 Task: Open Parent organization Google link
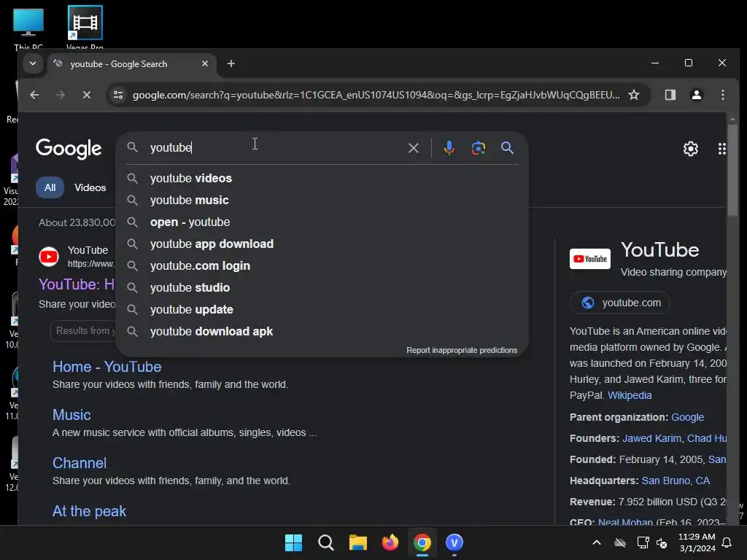point(687,417)
